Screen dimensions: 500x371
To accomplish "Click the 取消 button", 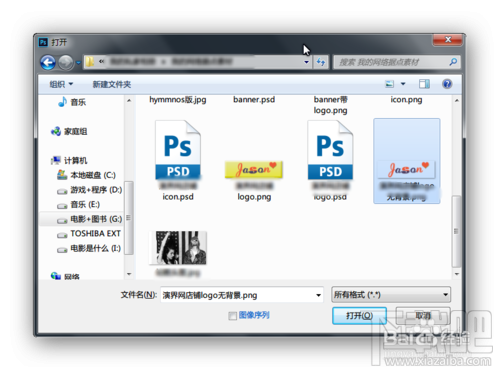I will point(423,315).
